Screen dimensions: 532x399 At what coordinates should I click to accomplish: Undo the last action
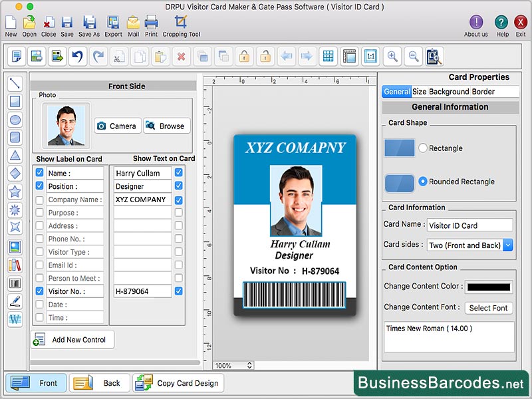point(78,57)
